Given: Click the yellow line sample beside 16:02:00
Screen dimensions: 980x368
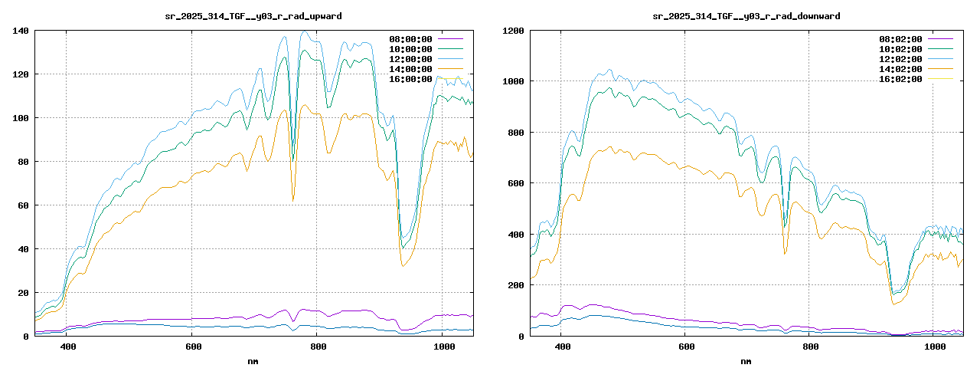Looking at the screenshot, I should 939,79.
